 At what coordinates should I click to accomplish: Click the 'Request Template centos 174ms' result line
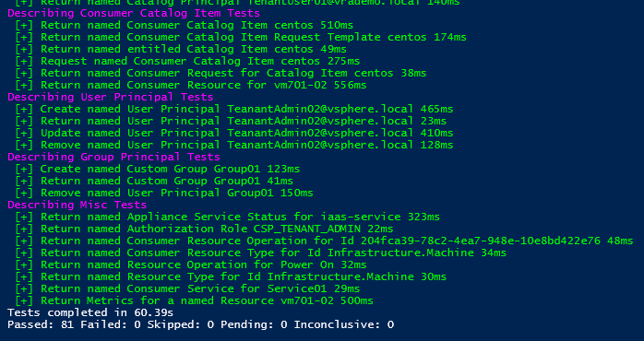tap(241, 38)
